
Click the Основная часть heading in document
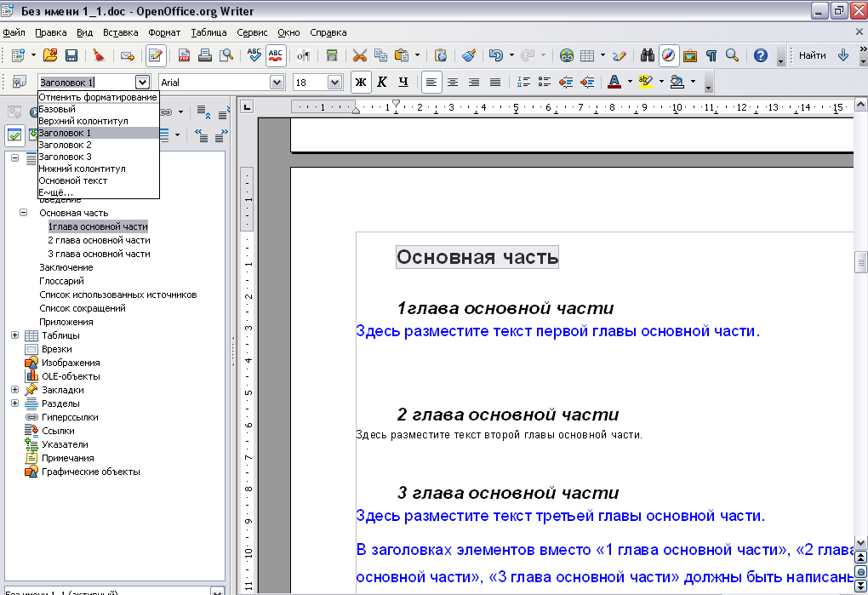click(x=477, y=257)
